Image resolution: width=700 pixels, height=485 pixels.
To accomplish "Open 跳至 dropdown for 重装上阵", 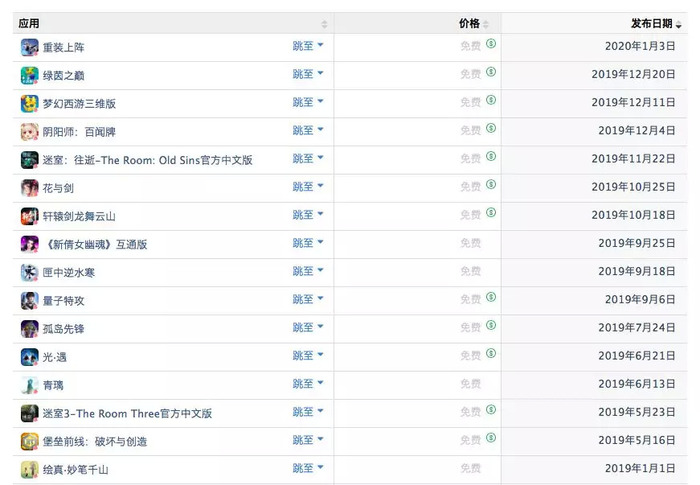I will [x=308, y=46].
